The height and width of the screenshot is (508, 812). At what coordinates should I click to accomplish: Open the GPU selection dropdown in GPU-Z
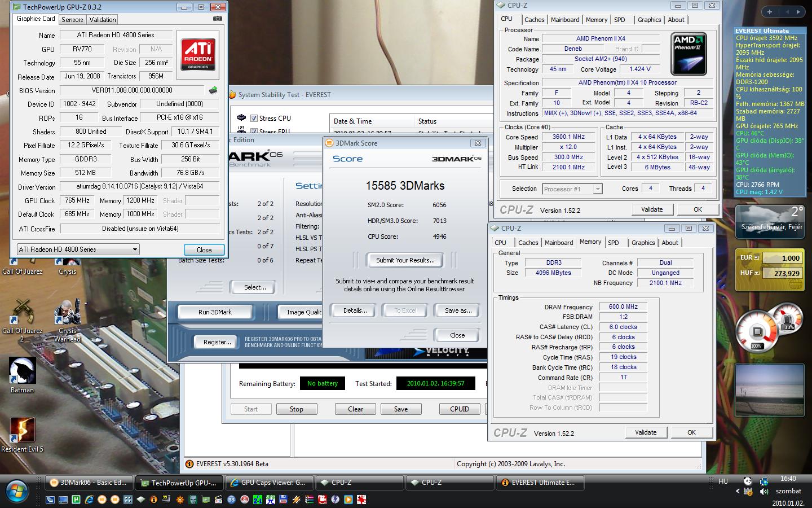(x=78, y=249)
